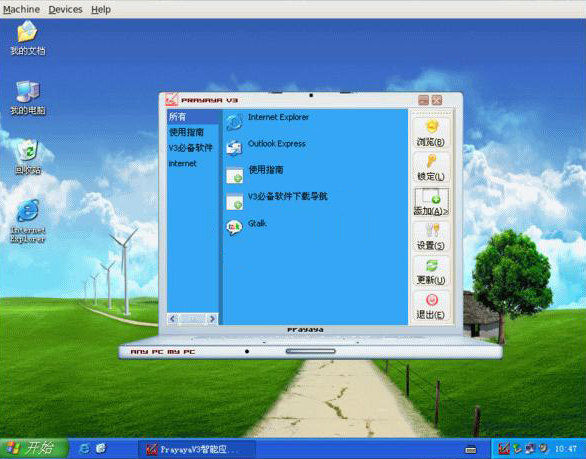Viewport: 586px width, 459px height.
Task: Click the network computers tray icon
Action: point(530,449)
